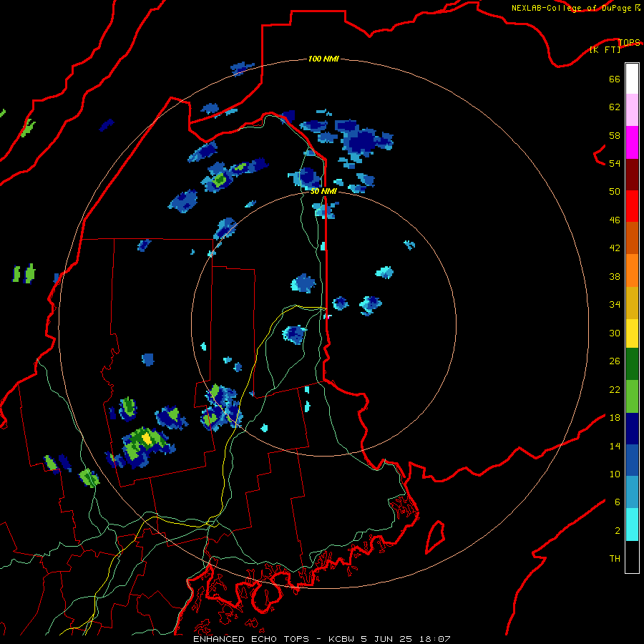The image size is (644, 644).
Task: Click the "KCBW" station identifier in caption
Action: [341, 639]
